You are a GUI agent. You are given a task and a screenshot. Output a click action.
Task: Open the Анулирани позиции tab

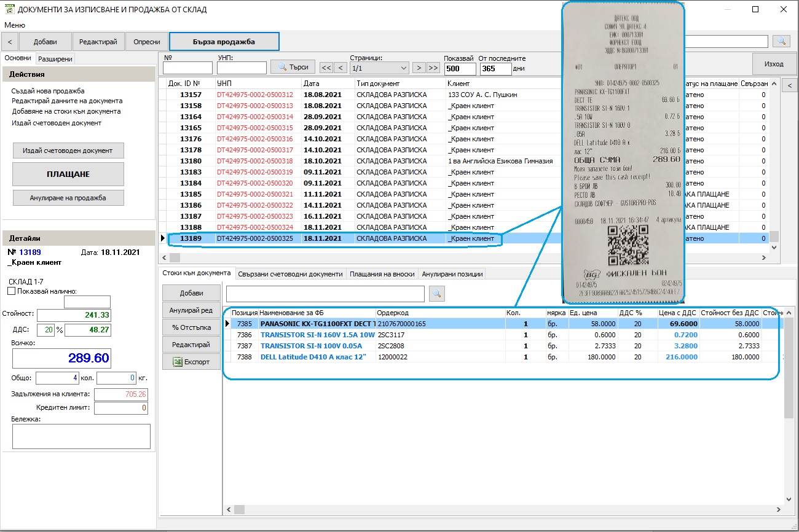point(453,274)
